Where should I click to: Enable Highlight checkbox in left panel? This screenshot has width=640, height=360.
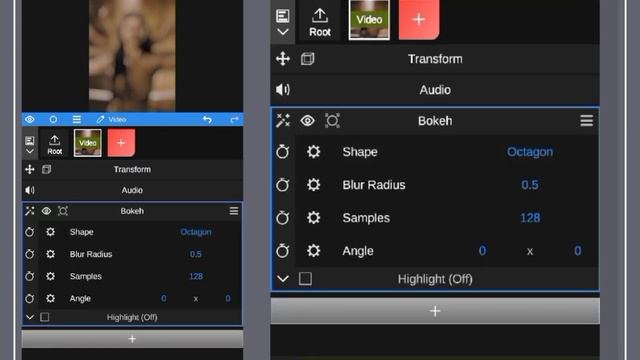[x=45, y=317]
